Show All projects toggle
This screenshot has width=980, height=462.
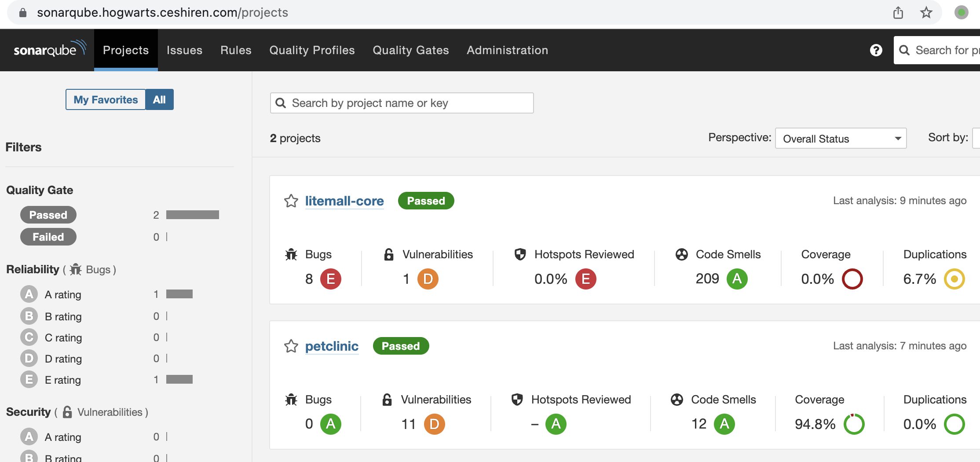[x=159, y=99]
